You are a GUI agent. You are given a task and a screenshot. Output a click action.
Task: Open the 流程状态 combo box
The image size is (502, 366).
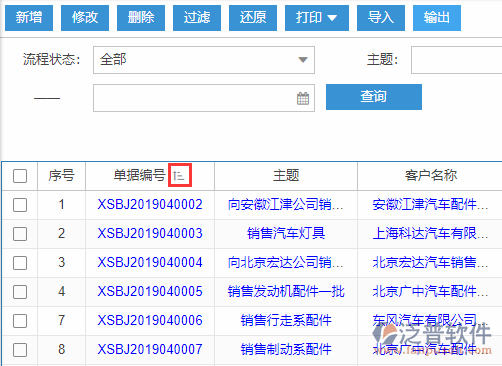[204, 60]
